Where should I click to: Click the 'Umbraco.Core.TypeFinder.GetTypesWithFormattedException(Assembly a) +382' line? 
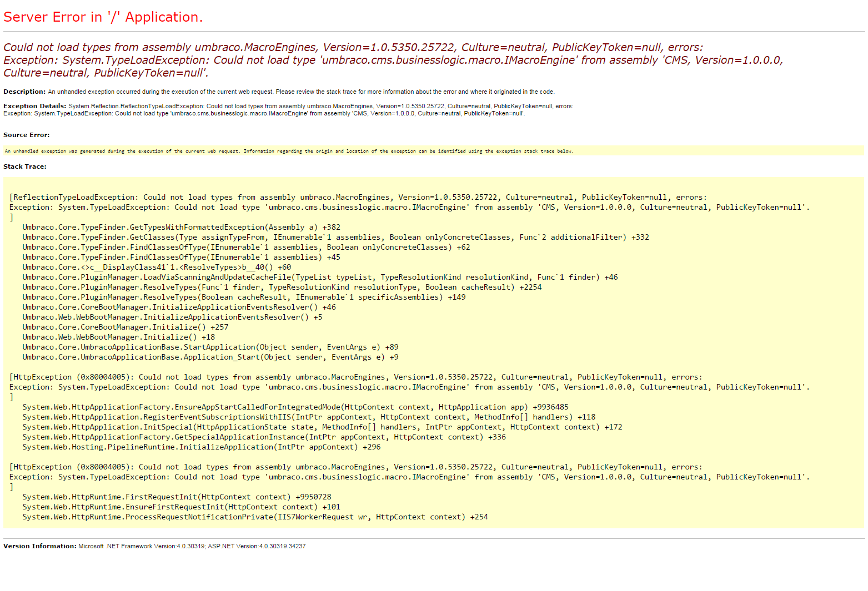pos(182,227)
